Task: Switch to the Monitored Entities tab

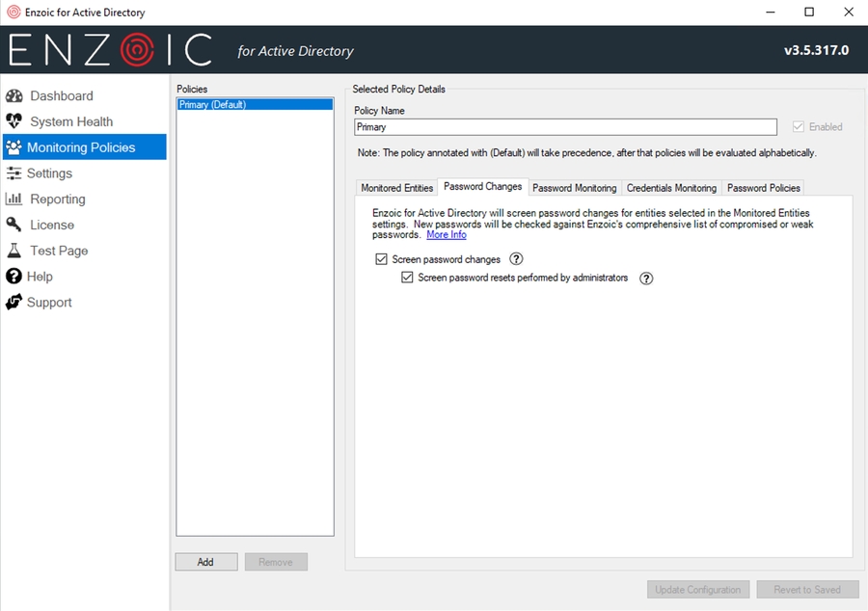Action: (396, 188)
